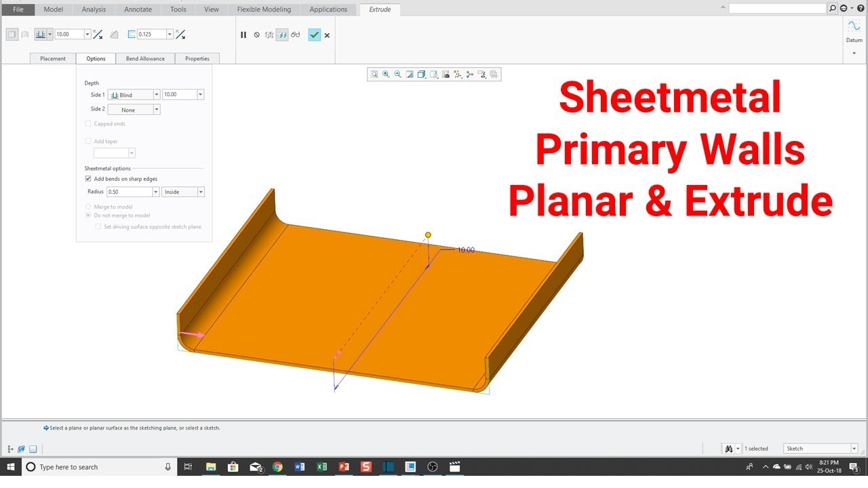868x488 pixels.
Task: Open the view manager icon
Action: (x=446, y=75)
